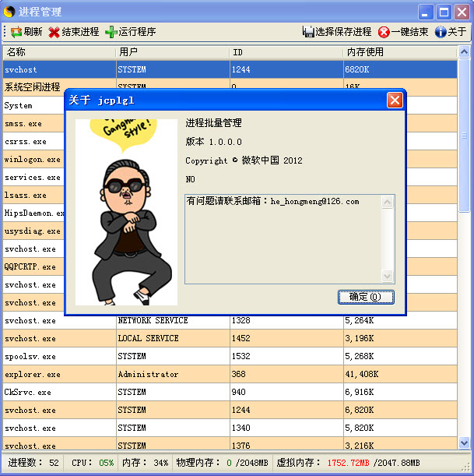Click the 内存 34% status bar entry
The image size is (474, 476).
click(x=145, y=463)
